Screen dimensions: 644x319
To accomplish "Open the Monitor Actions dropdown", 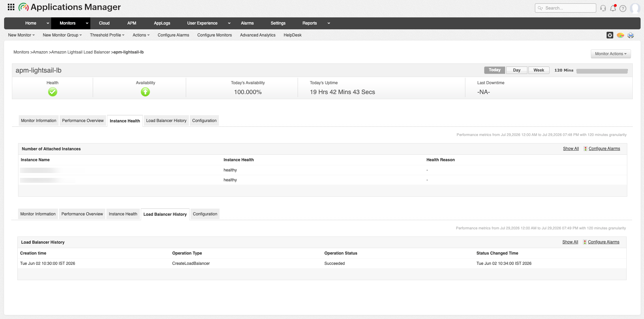I will [611, 54].
